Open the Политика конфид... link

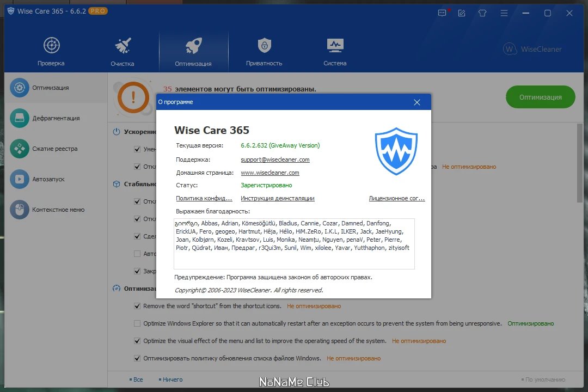204,198
